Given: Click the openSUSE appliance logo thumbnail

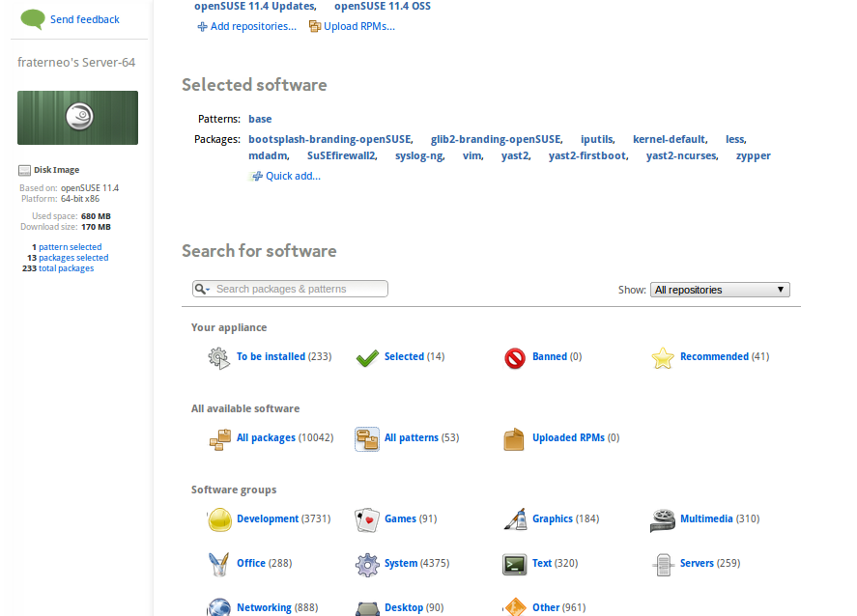Looking at the screenshot, I should (x=77, y=118).
